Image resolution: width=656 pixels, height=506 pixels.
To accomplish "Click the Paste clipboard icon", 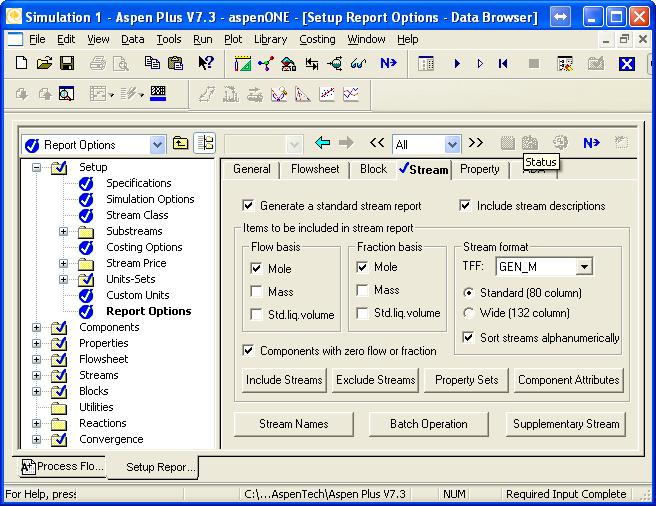I will tap(175, 63).
